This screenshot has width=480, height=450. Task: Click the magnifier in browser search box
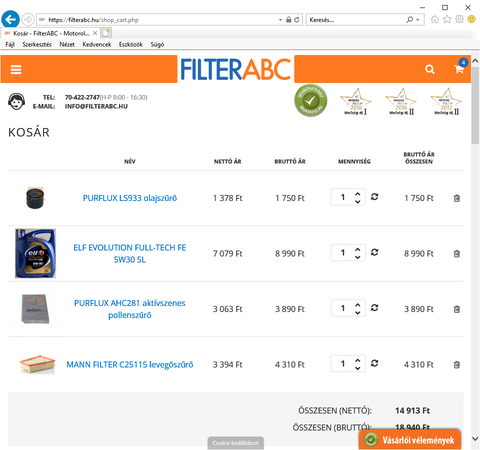tap(410, 20)
